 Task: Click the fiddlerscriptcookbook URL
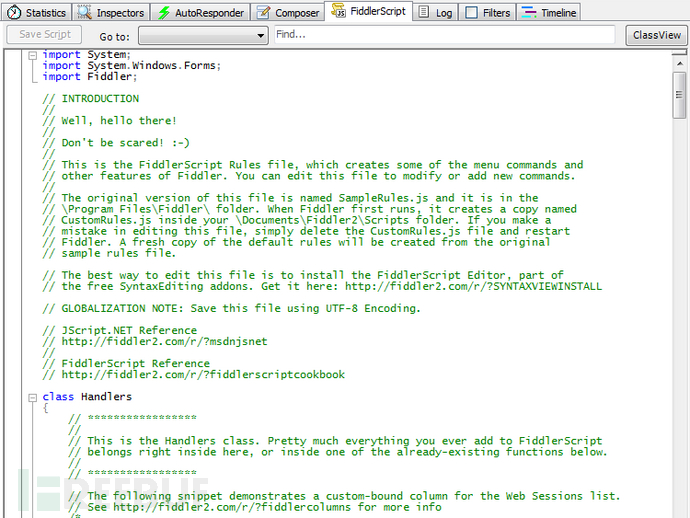point(203,375)
